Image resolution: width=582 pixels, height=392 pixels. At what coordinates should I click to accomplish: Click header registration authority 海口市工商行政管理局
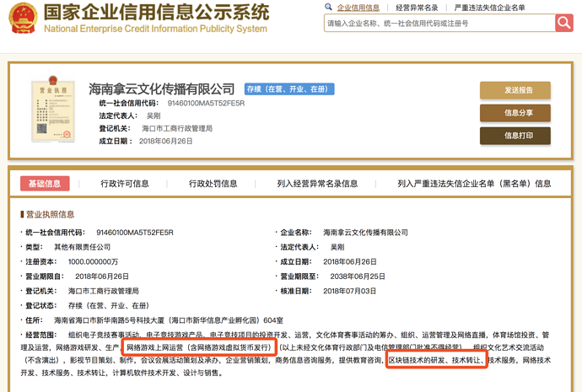(177, 128)
